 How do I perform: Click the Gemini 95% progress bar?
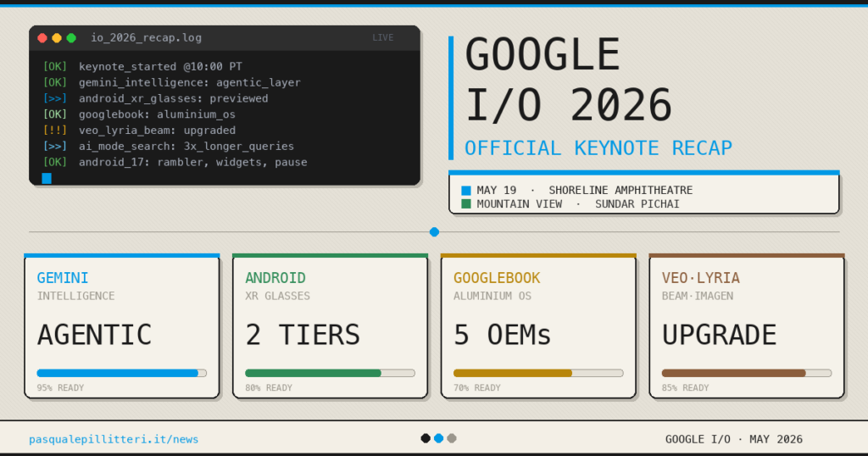(x=122, y=373)
